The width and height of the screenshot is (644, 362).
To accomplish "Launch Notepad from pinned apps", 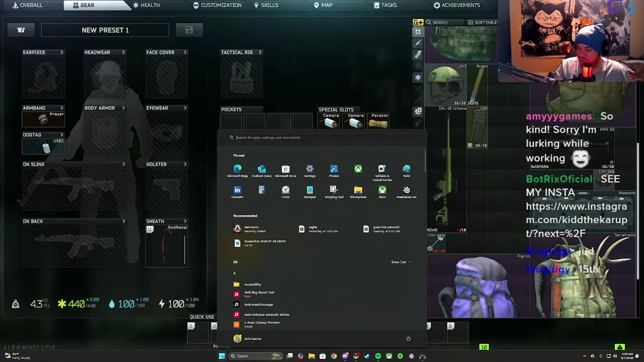I will pyautogui.click(x=310, y=192).
